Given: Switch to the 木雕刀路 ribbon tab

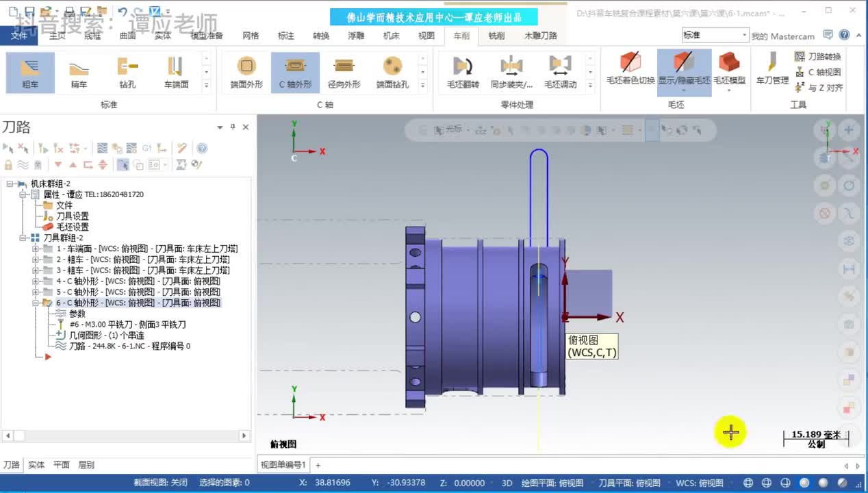Looking at the screenshot, I should pyautogui.click(x=541, y=36).
